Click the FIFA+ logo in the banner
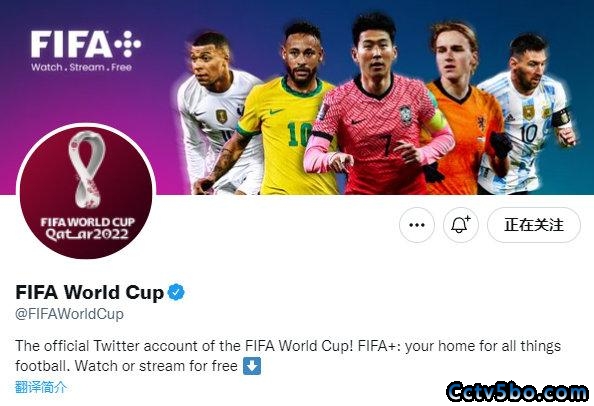 (x=86, y=44)
